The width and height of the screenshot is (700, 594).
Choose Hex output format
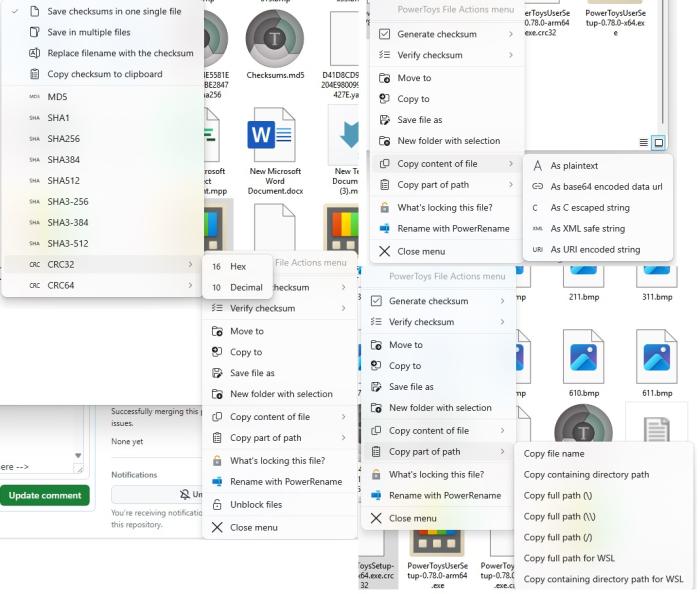[x=237, y=266]
